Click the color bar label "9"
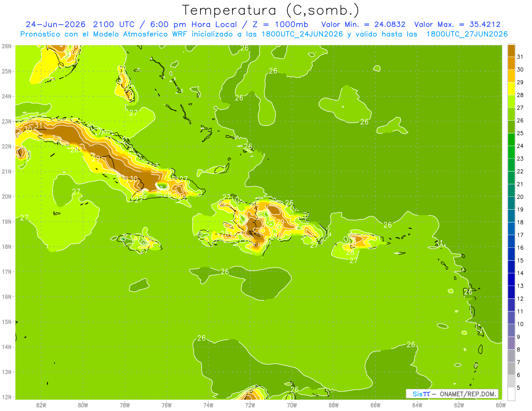Viewport: 532px width, 411px height. click(519, 337)
